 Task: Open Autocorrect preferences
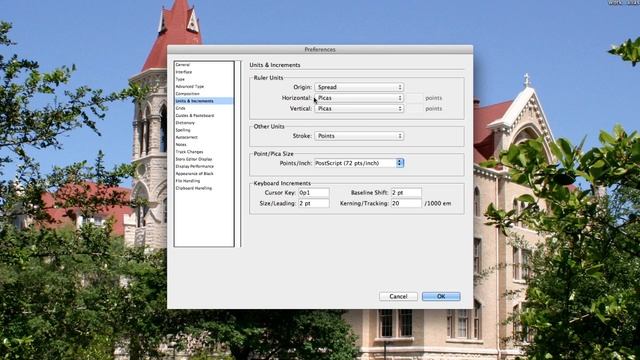coord(187,137)
